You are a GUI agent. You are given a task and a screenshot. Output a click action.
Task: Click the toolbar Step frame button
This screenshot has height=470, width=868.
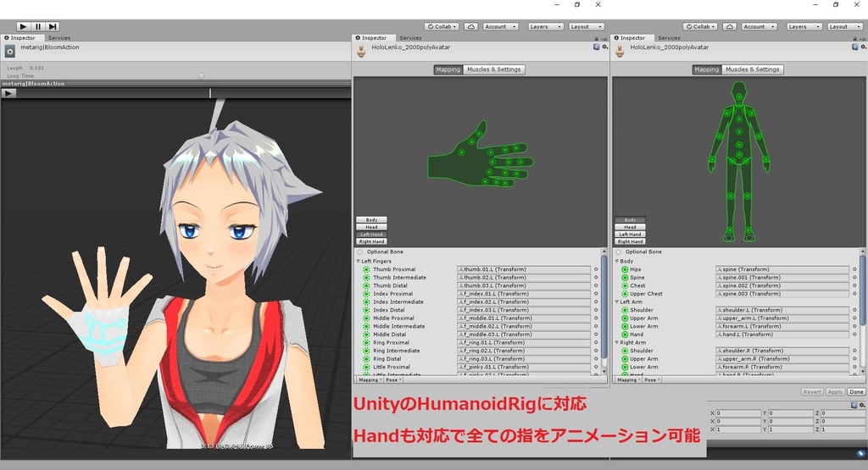(53, 26)
